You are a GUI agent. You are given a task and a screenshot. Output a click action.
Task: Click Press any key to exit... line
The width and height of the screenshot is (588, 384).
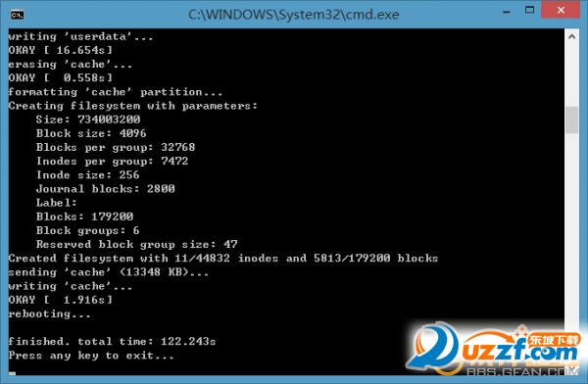[x=91, y=356]
